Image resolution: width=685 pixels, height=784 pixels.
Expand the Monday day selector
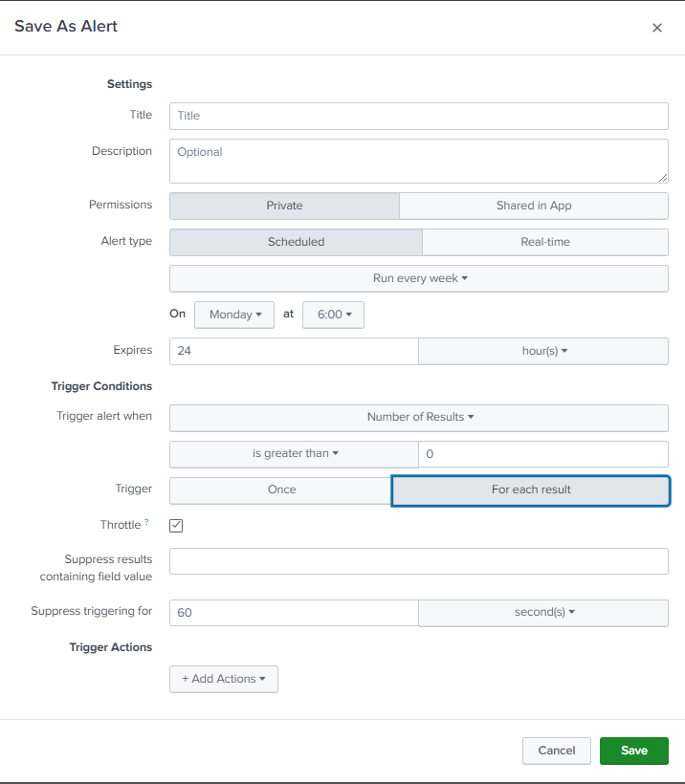[x=234, y=315]
